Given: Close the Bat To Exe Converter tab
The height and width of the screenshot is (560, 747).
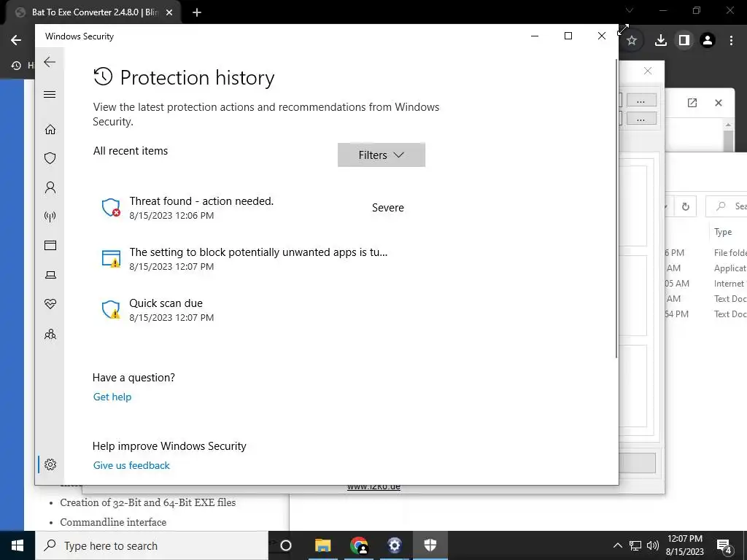Looking at the screenshot, I should click(x=169, y=12).
